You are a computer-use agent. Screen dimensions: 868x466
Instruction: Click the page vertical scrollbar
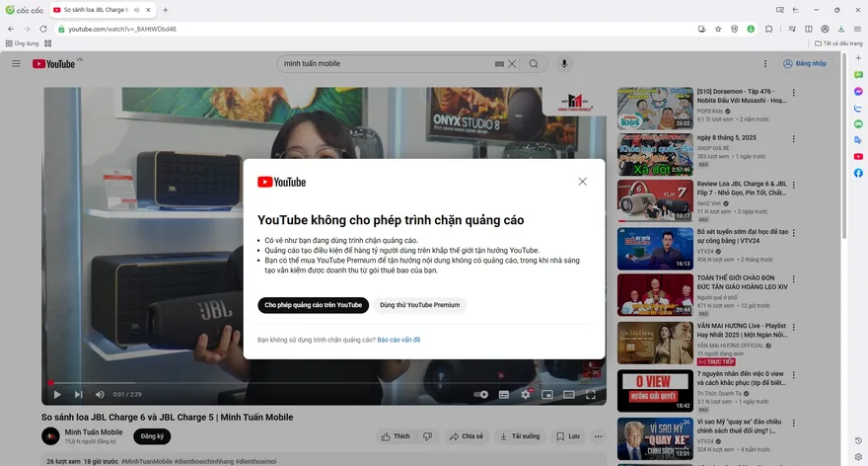click(843, 145)
